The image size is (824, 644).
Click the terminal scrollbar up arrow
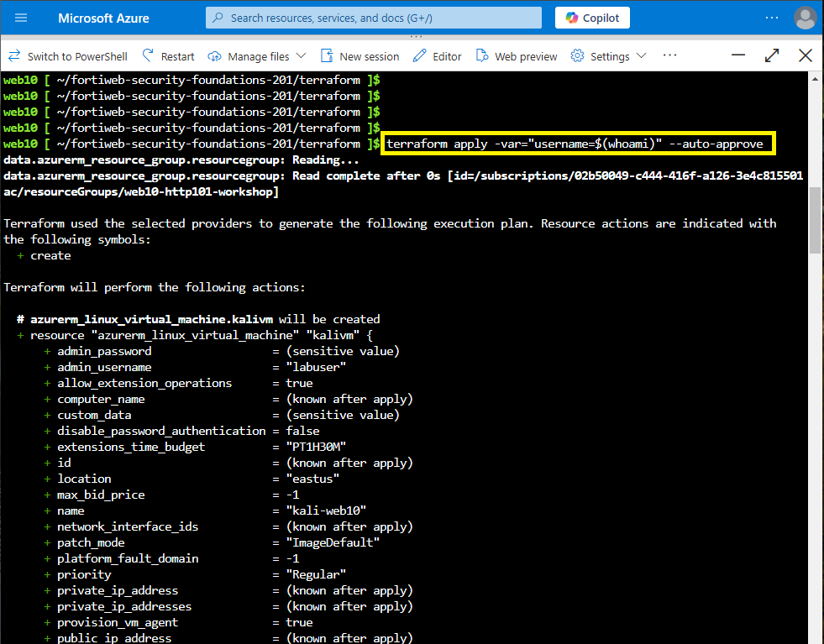(x=815, y=79)
